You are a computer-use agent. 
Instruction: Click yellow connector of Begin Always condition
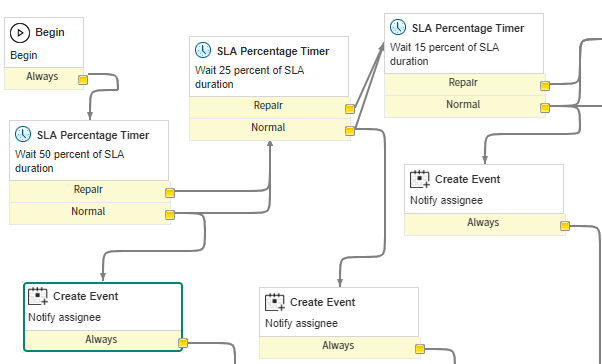pyautogui.click(x=83, y=80)
